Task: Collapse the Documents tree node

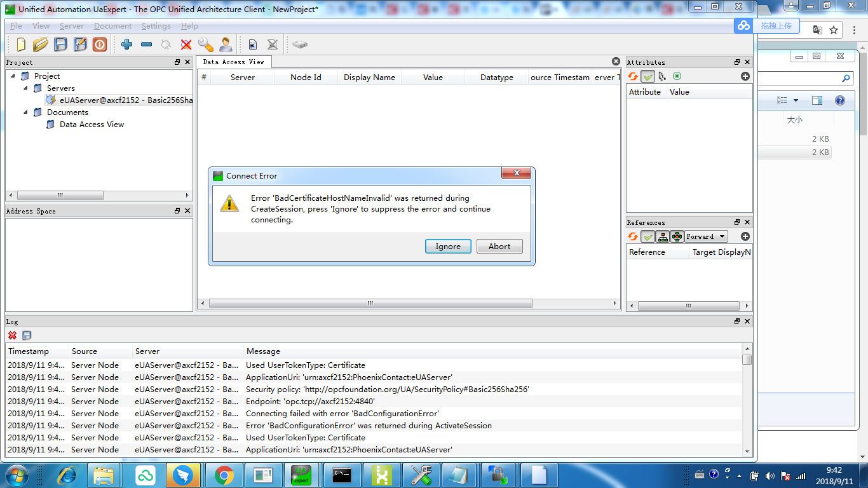Action: click(26, 112)
